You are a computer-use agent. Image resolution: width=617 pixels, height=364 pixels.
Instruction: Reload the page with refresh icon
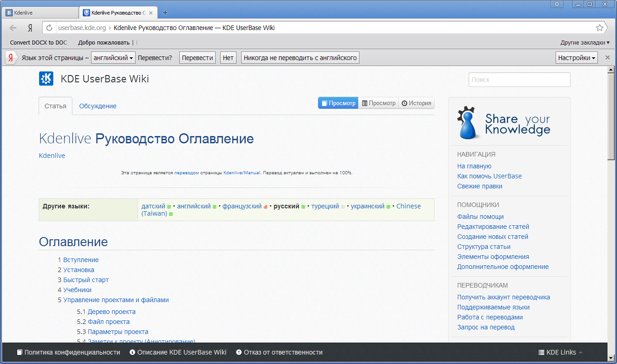pos(50,28)
